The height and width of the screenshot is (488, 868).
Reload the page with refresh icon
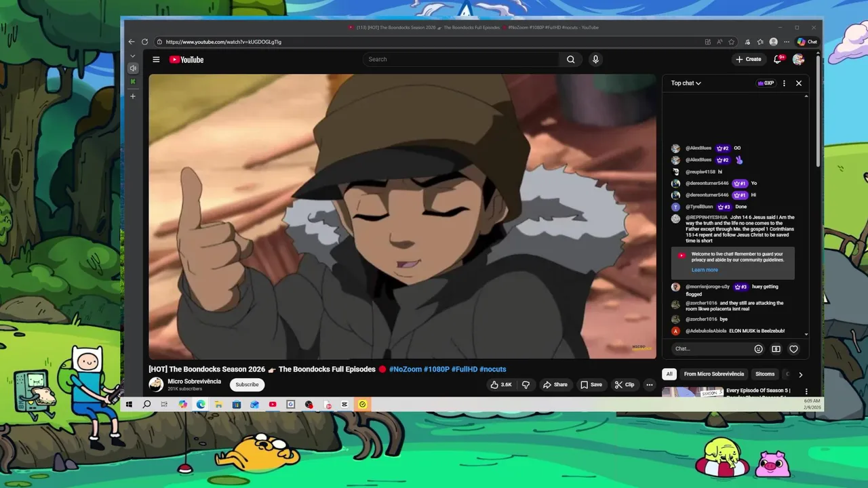[144, 42]
